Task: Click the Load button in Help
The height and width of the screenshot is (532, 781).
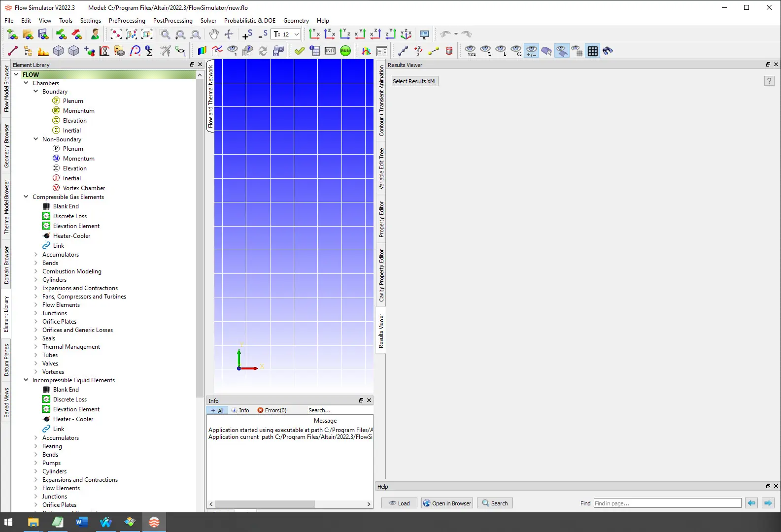Action: tap(399, 503)
